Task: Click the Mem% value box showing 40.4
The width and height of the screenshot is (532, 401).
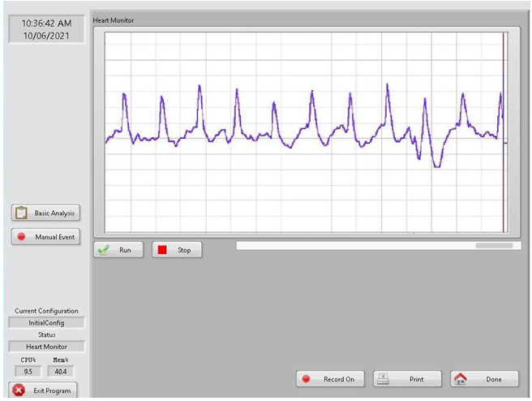Action: coord(59,371)
